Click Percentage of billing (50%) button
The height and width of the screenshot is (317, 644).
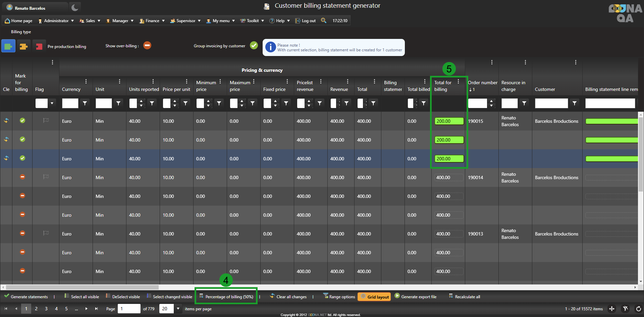[226, 297]
